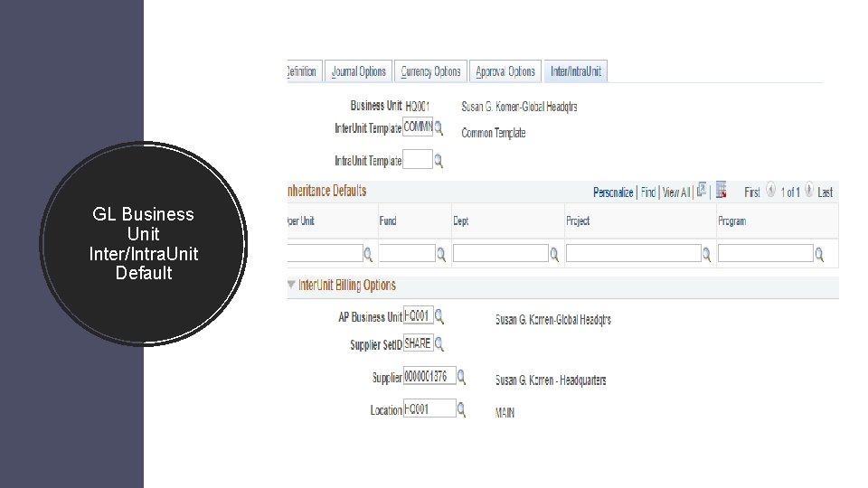Click the Find link
The image size is (868, 488).
[x=648, y=192]
